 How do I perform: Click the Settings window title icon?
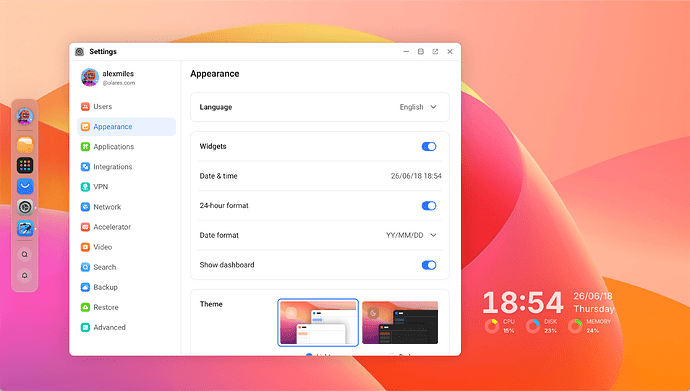[79, 51]
